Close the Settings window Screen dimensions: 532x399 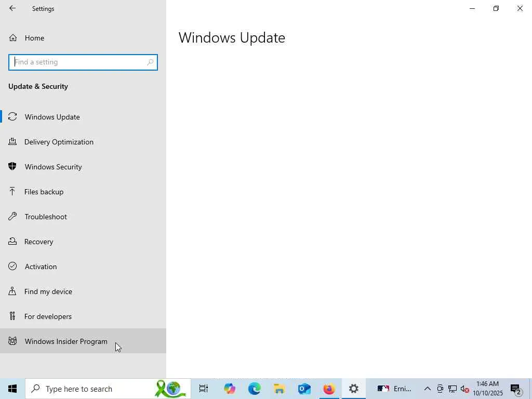pos(520,8)
